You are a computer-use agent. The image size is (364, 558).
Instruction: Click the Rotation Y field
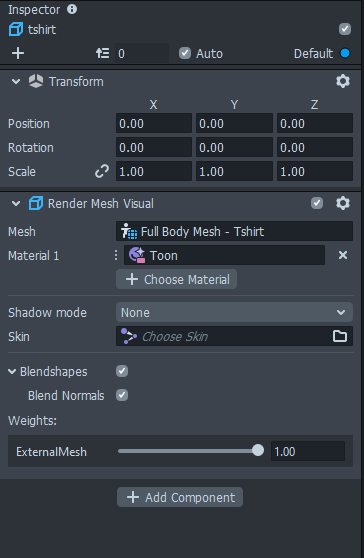tap(234, 147)
